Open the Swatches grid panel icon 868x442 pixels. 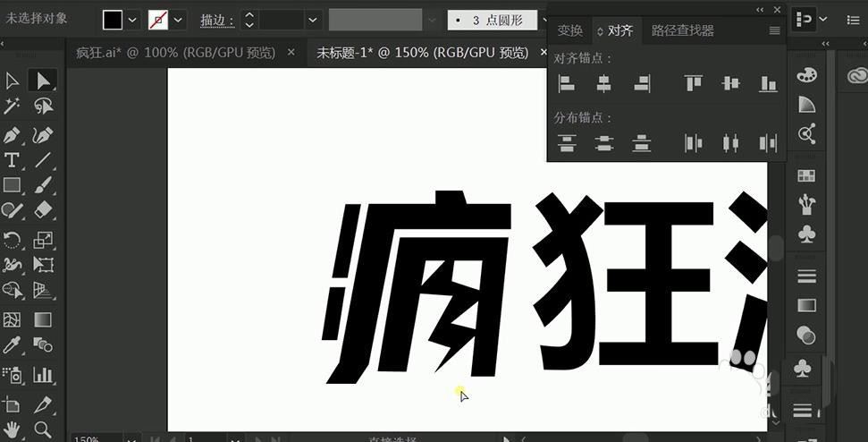pos(806,176)
